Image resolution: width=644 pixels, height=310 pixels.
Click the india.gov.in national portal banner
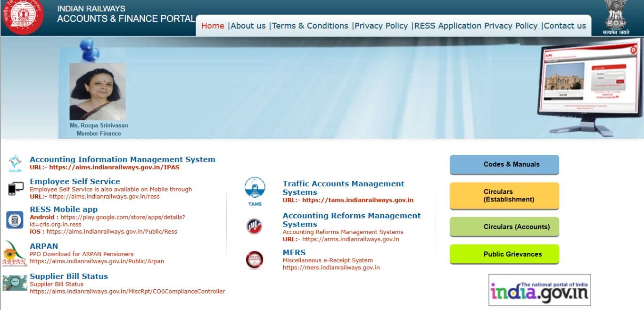click(x=539, y=290)
